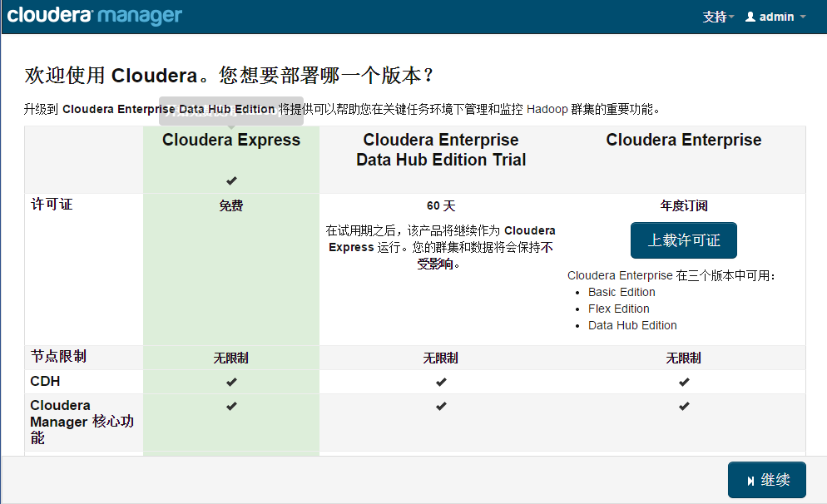Click the Cloudera Manager 核心功能 row label

82,421
